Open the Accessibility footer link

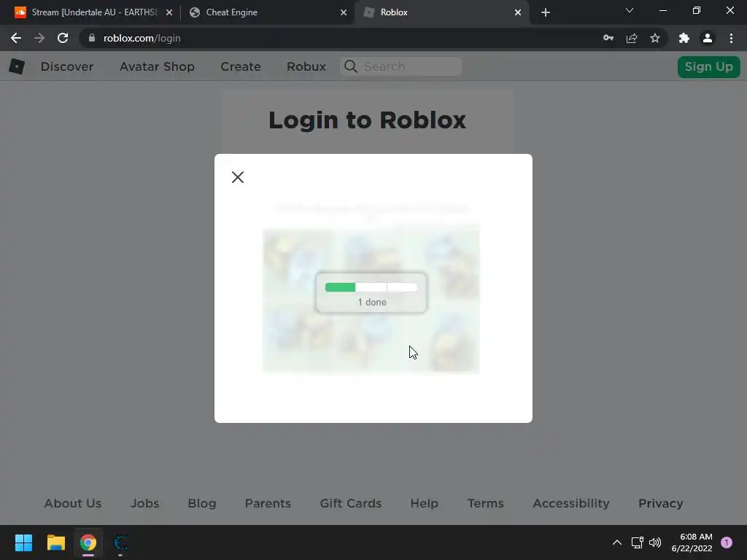(571, 503)
